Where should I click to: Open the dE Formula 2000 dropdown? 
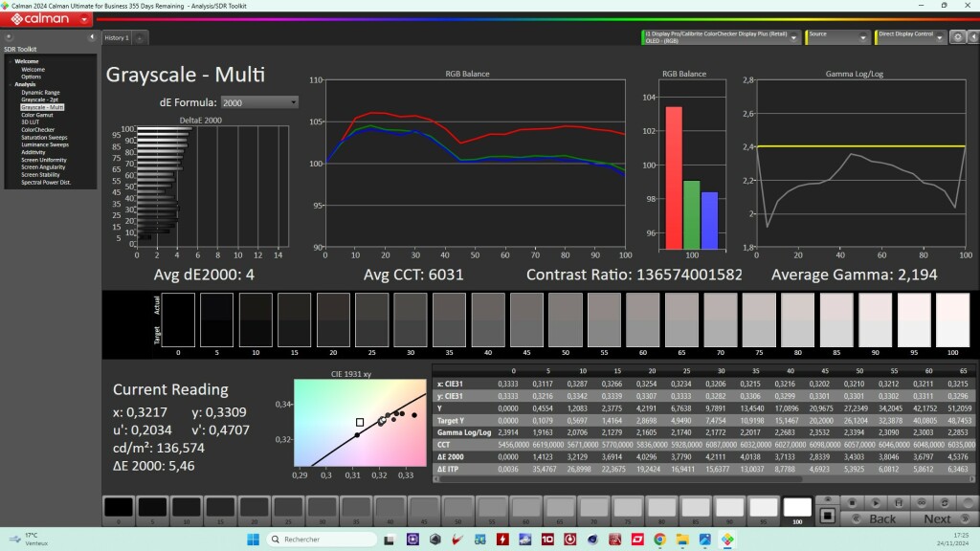(259, 102)
